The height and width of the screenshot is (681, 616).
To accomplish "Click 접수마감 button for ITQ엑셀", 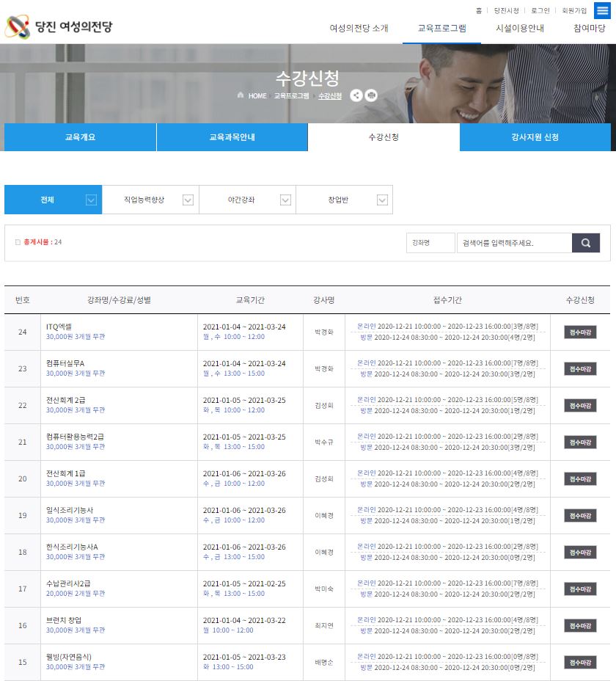I will pyautogui.click(x=580, y=332).
